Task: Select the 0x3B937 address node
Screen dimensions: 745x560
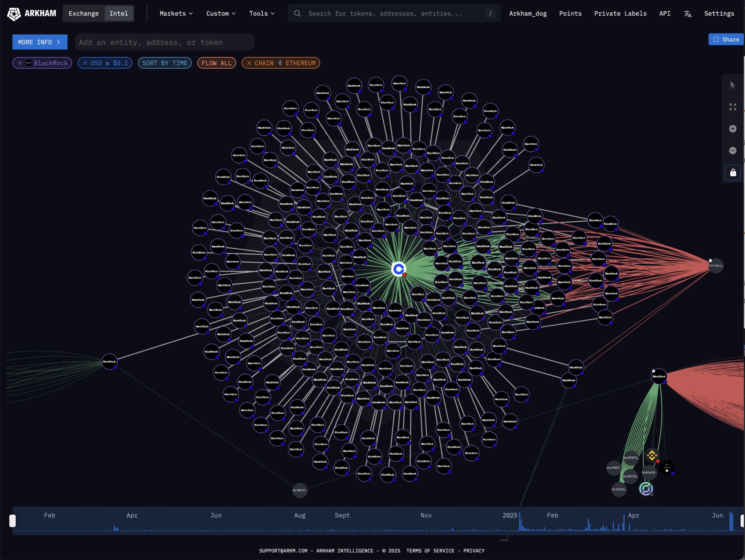Action: [x=299, y=490]
